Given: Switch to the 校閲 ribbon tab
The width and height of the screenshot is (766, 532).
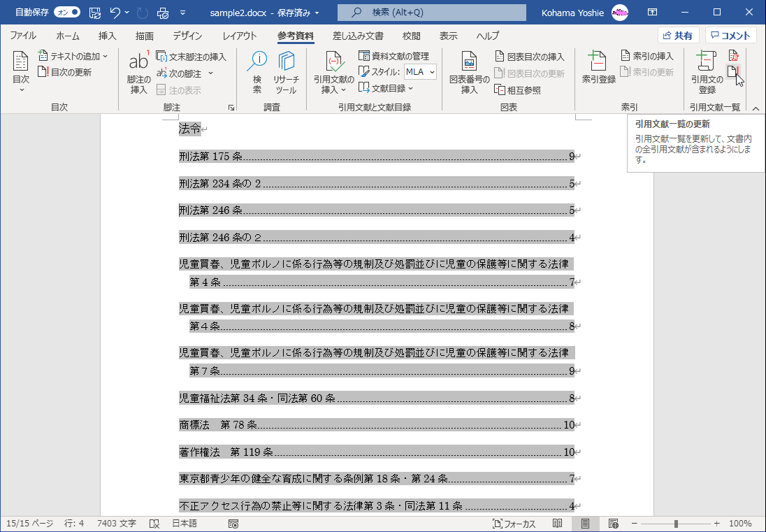Looking at the screenshot, I should coord(413,36).
